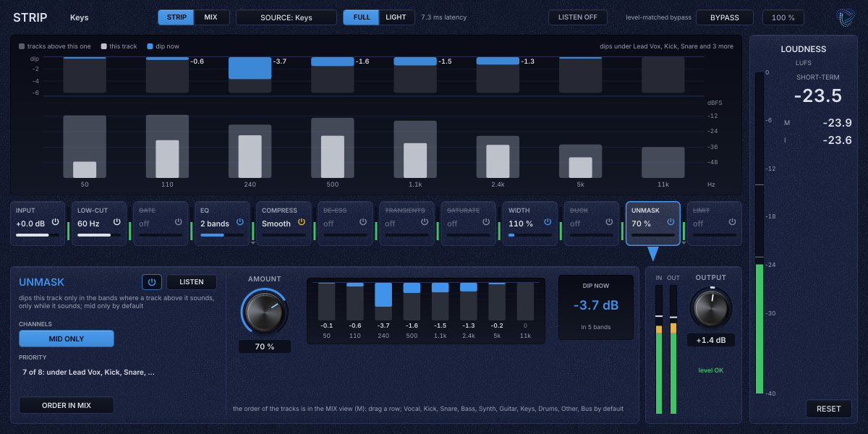The image size is (868, 434).
Task: Expand the small arrow after the UNMASK module
Action: point(684,243)
